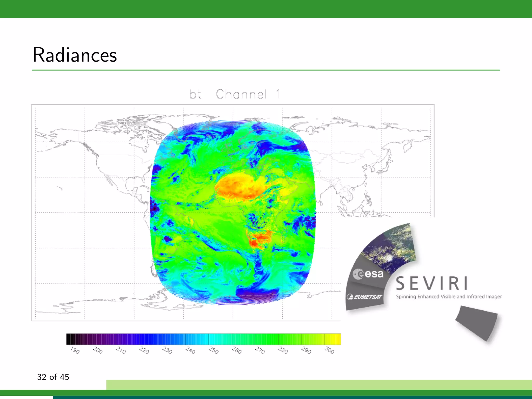532x399 pixels.
Task: Click the 300 label on colorbar
Action: coord(329,350)
